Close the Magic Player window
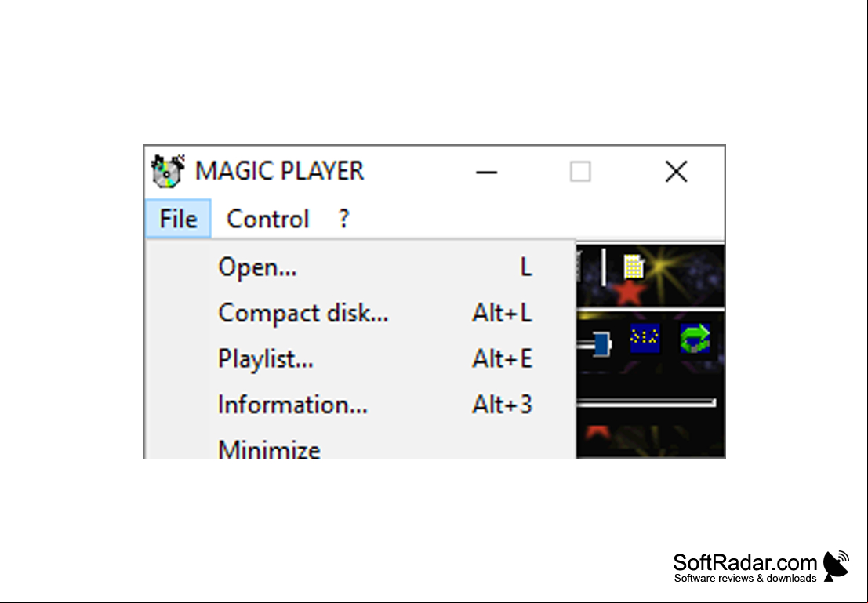 [x=676, y=172]
